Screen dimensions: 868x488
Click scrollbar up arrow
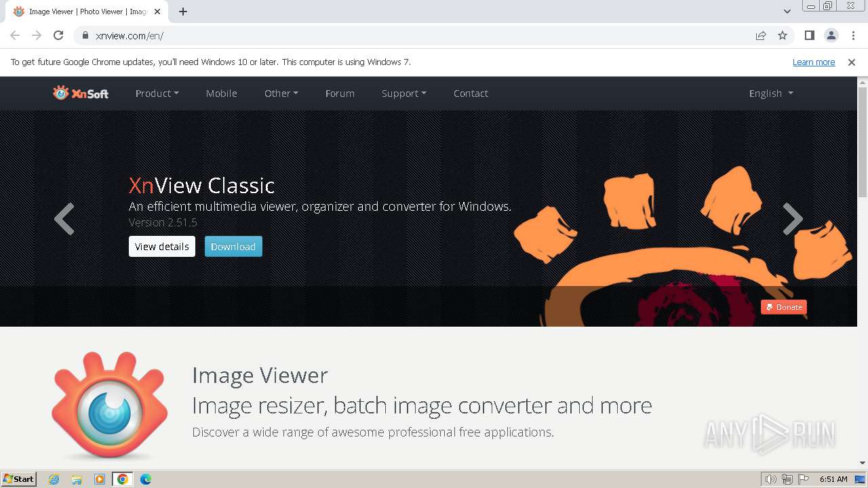click(x=863, y=81)
